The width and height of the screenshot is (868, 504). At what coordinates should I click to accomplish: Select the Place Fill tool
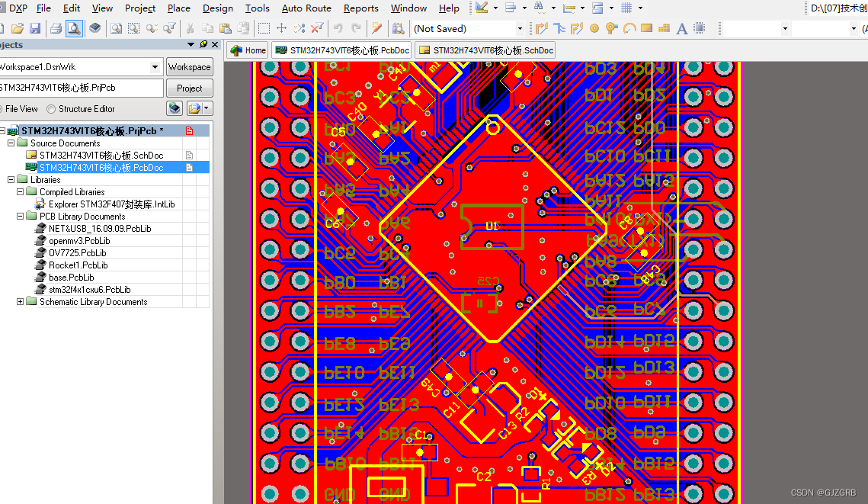pyautogui.click(x=646, y=28)
